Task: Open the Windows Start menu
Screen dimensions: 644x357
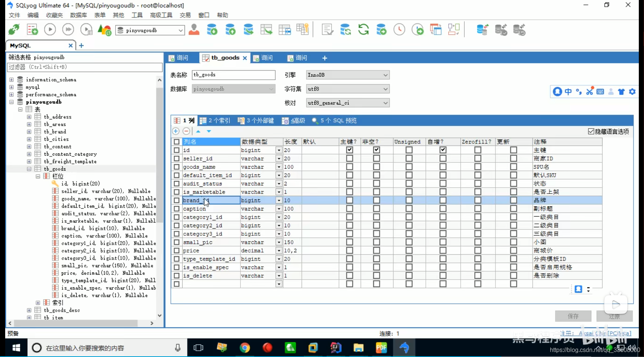Action: [16, 348]
